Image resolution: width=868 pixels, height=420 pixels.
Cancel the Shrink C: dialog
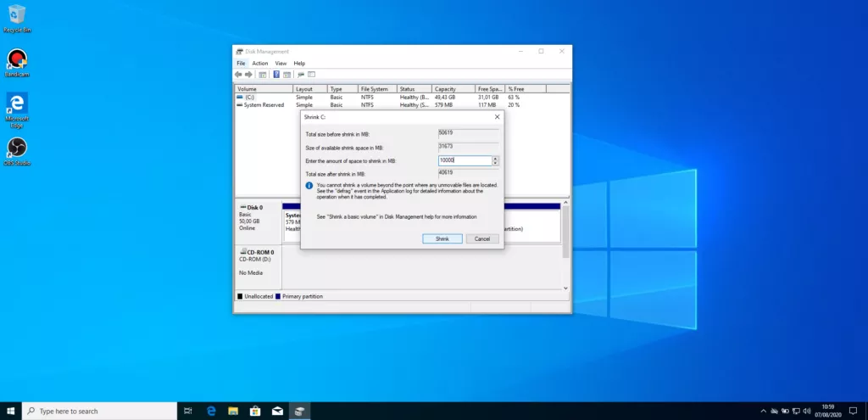click(x=481, y=239)
